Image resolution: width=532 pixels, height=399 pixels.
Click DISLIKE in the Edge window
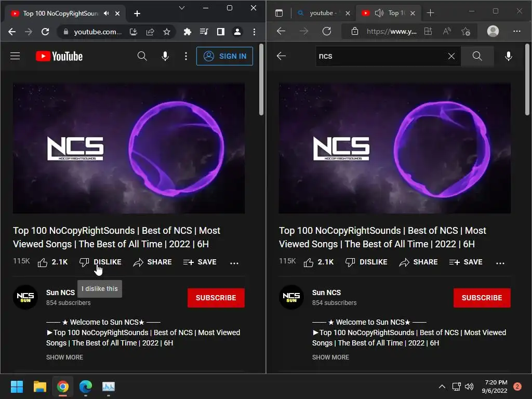[366, 262]
